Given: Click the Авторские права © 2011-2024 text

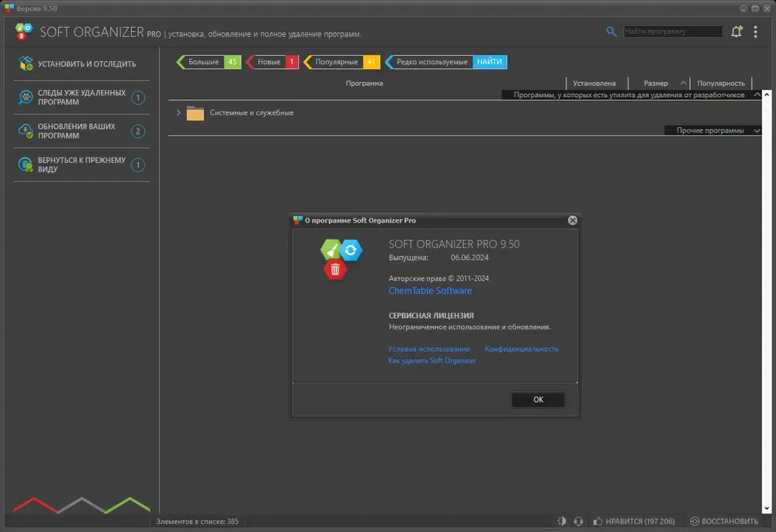Looking at the screenshot, I should (438, 278).
